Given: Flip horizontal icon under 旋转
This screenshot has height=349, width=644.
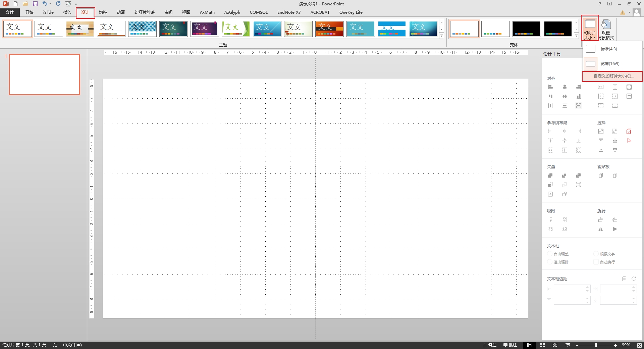Looking at the screenshot, I should (x=601, y=229).
